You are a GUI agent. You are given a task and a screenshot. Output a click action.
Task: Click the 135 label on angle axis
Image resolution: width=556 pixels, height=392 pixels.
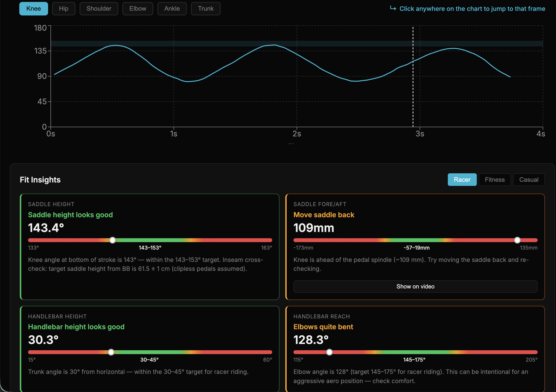click(x=40, y=51)
